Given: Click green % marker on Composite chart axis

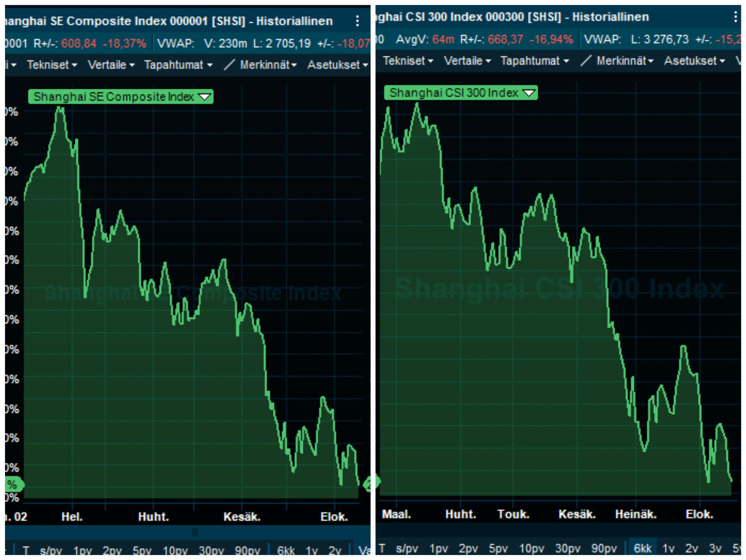Looking at the screenshot, I should click(x=13, y=484).
